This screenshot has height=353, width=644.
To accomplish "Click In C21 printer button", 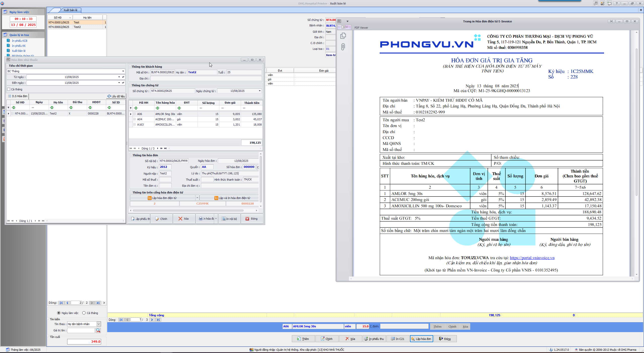I will (x=398, y=339).
